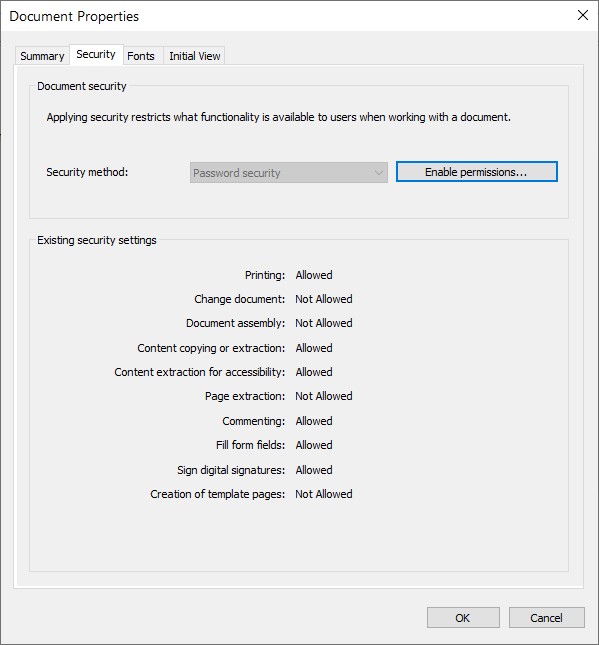Click Content copying or extraction: label
The image size is (599, 645).
click(211, 348)
